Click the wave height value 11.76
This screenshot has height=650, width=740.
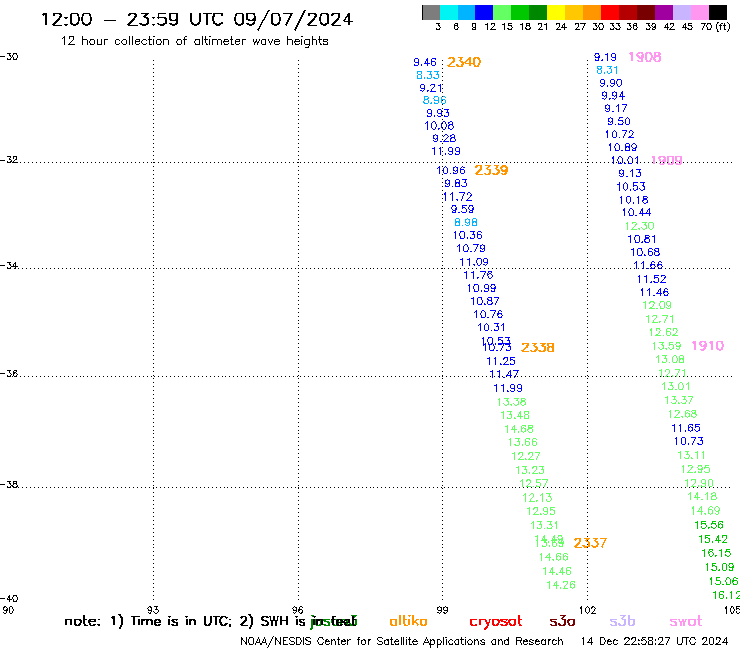(x=478, y=275)
